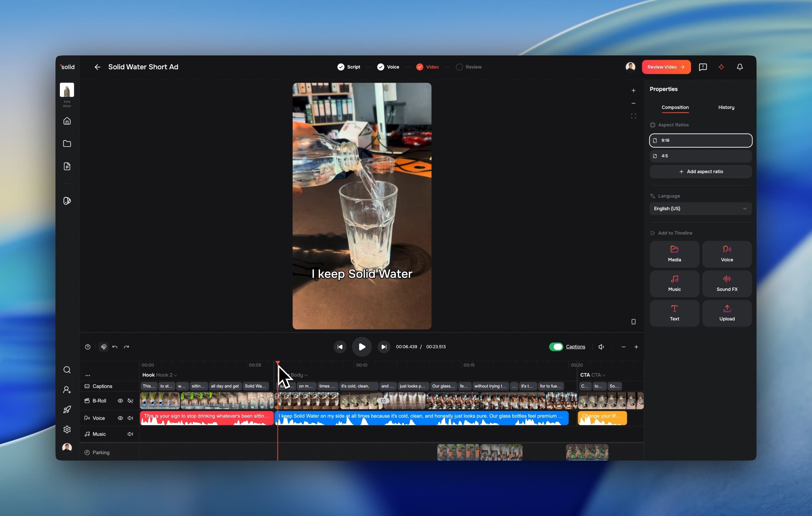Open notifications bell icon

740,67
